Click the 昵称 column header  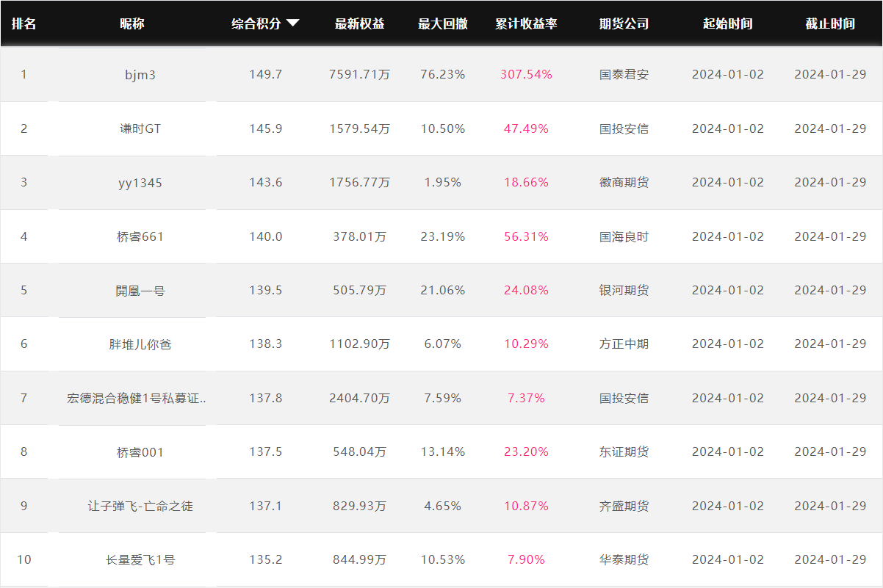[132, 23]
